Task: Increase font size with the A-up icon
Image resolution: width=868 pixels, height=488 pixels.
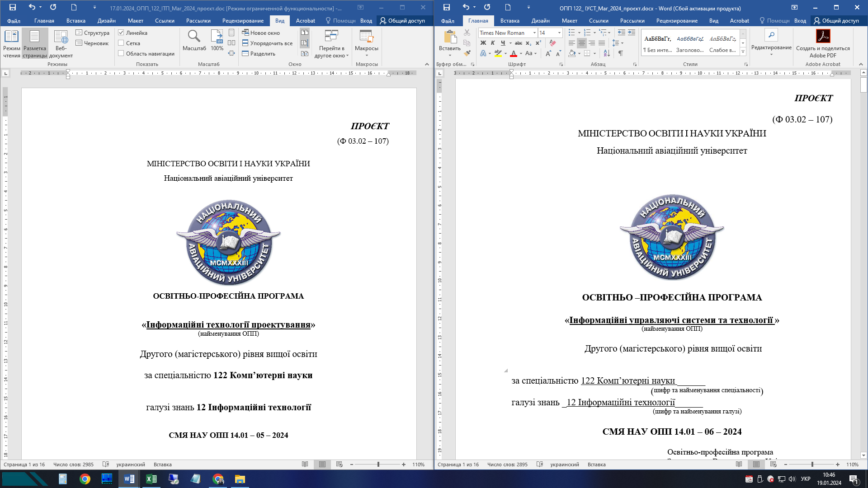Action: pyautogui.click(x=548, y=53)
